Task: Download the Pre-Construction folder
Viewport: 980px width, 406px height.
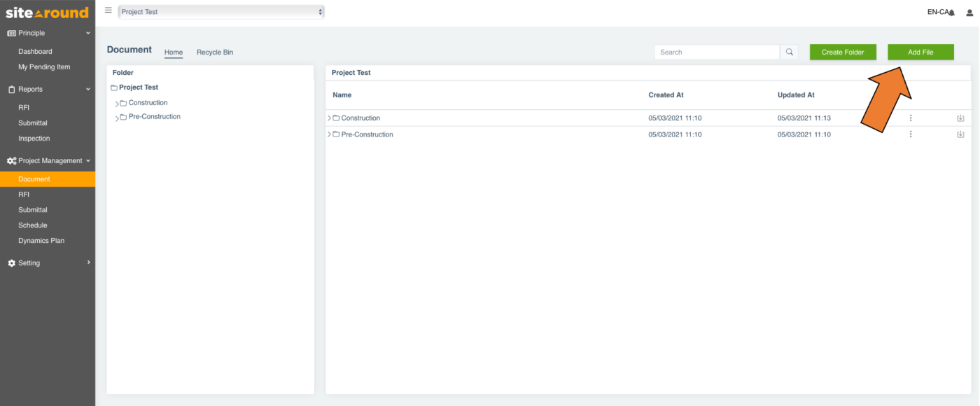Action: pyautogui.click(x=960, y=134)
